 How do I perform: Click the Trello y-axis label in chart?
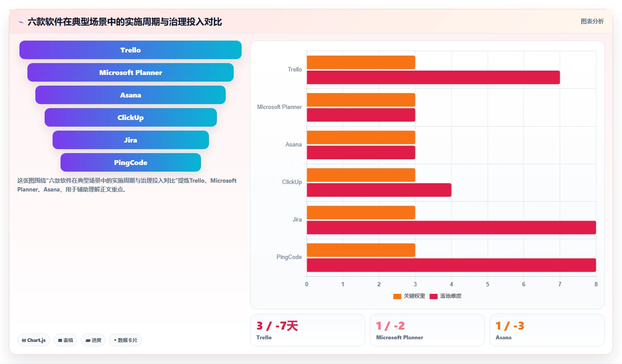click(295, 70)
